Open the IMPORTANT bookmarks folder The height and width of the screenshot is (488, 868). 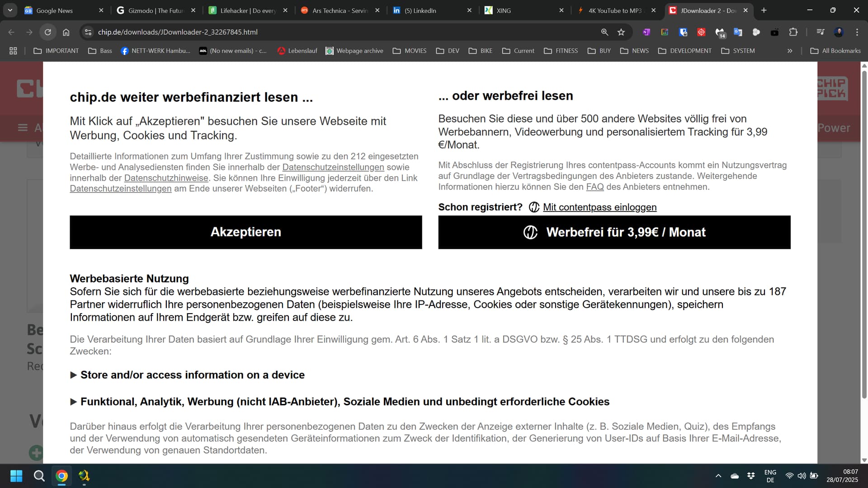pos(56,51)
